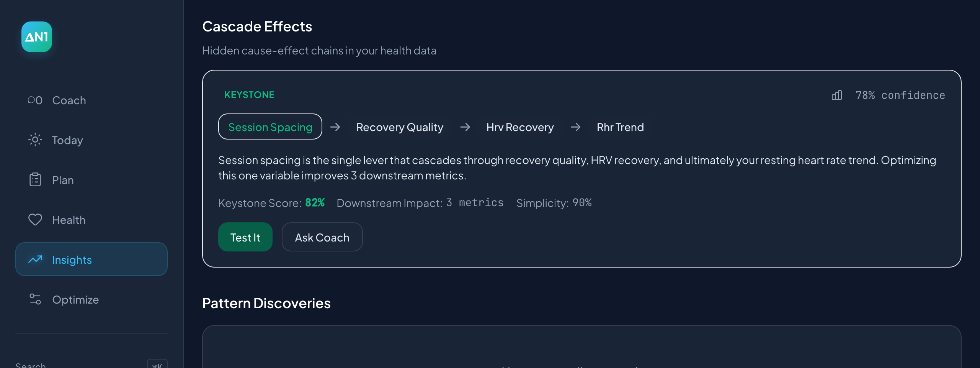The image size is (980, 368).
Task: Click the Plan clipboard icon
Action: pos(35,180)
